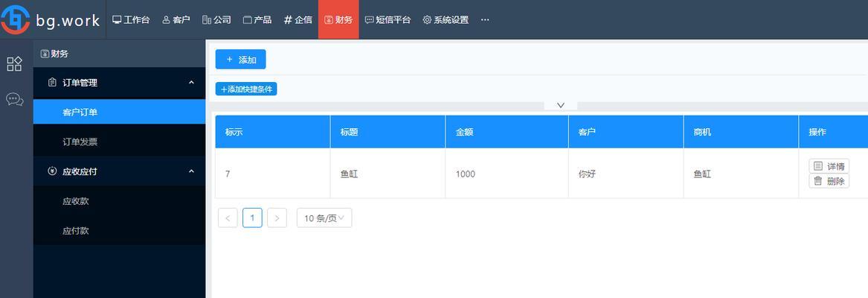Viewport: 868px width, 298px height.
Task: Open 企信 in the top navigation
Action: 298,19
